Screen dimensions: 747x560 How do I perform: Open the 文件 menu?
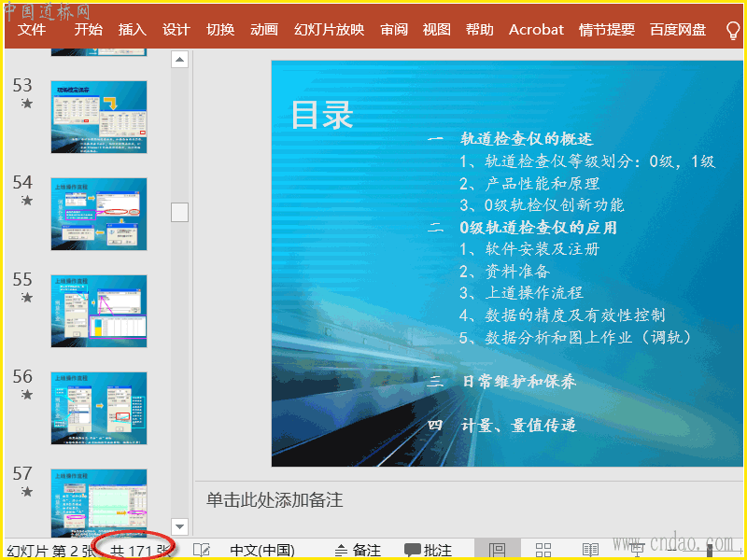(x=32, y=30)
